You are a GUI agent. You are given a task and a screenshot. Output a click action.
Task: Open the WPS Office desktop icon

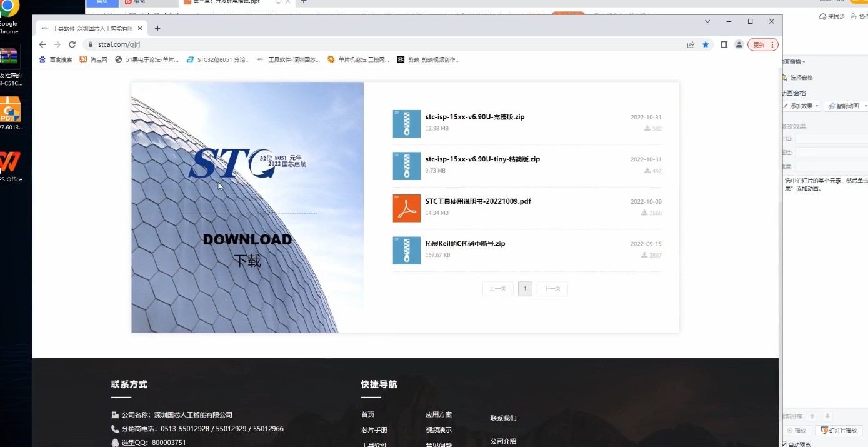[10, 166]
